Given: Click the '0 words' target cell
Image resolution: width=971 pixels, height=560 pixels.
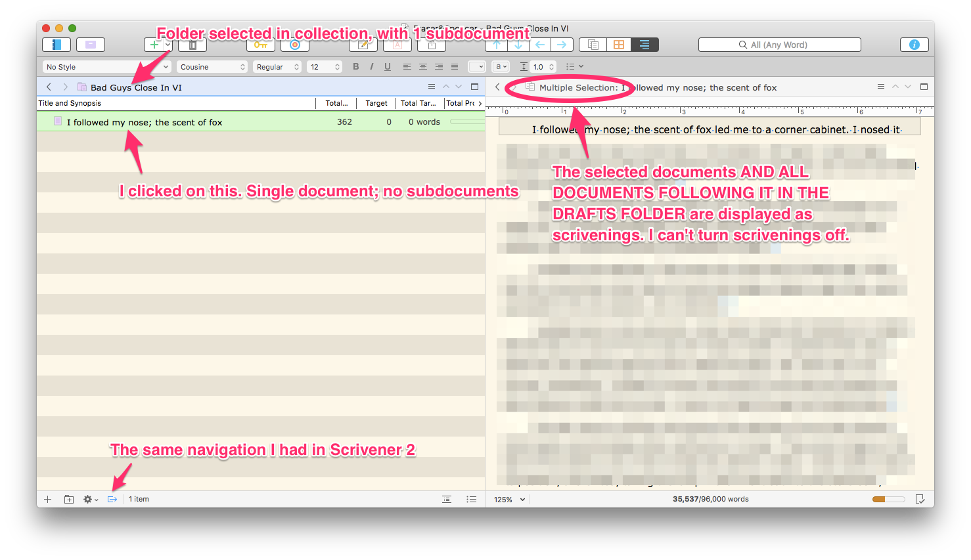Looking at the screenshot, I should click(x=424, y=122).
